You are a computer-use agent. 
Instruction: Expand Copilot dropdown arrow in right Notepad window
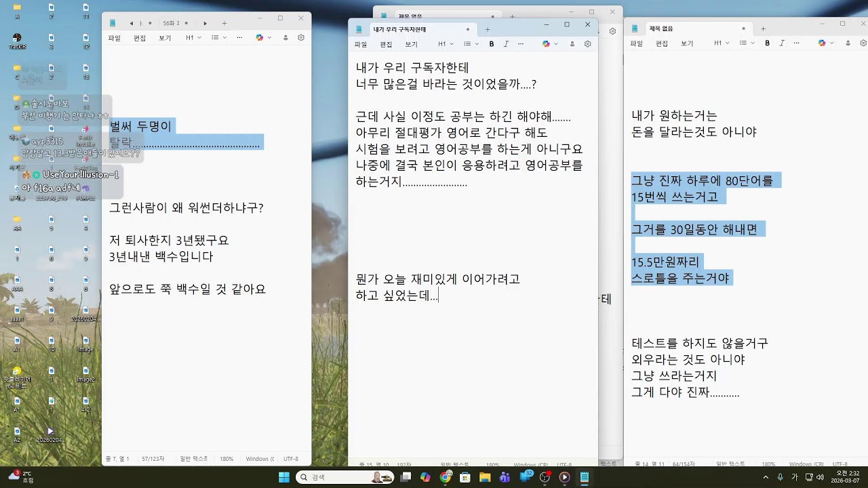pos(831,43)
